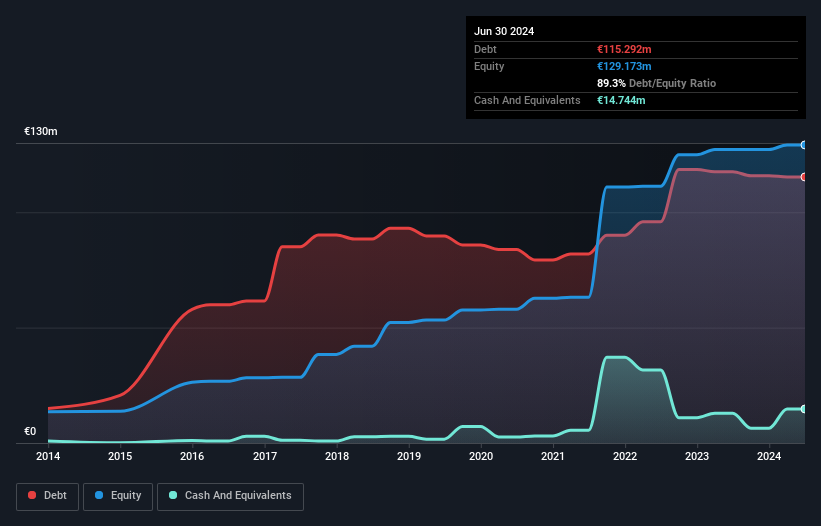This screenshot has height=526, width=821.
Task: Click the 2023 x-axis label
Action: 697,456
